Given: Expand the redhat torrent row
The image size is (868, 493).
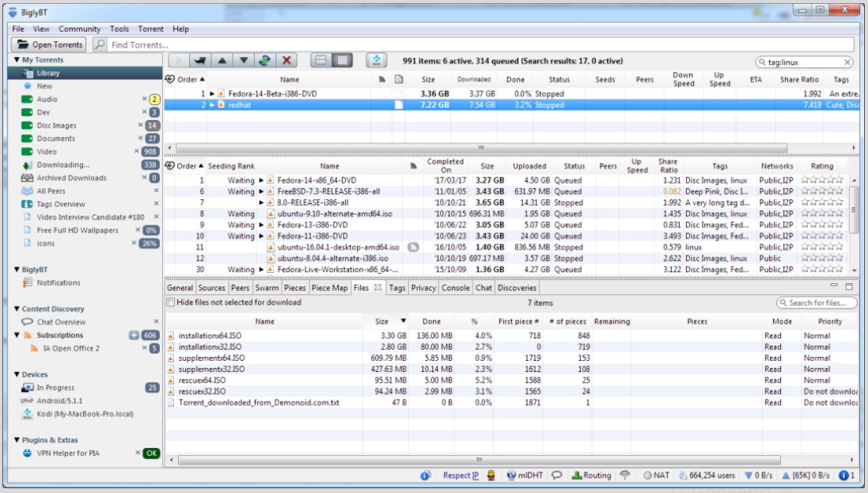Looking at the screenshot, I should point(212,104).
